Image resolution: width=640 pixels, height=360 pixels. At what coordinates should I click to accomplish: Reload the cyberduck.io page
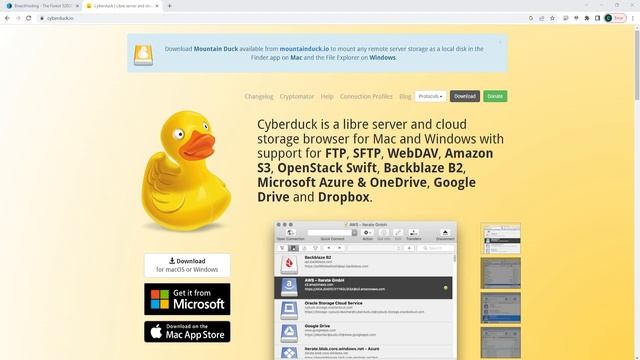(29, 18)
